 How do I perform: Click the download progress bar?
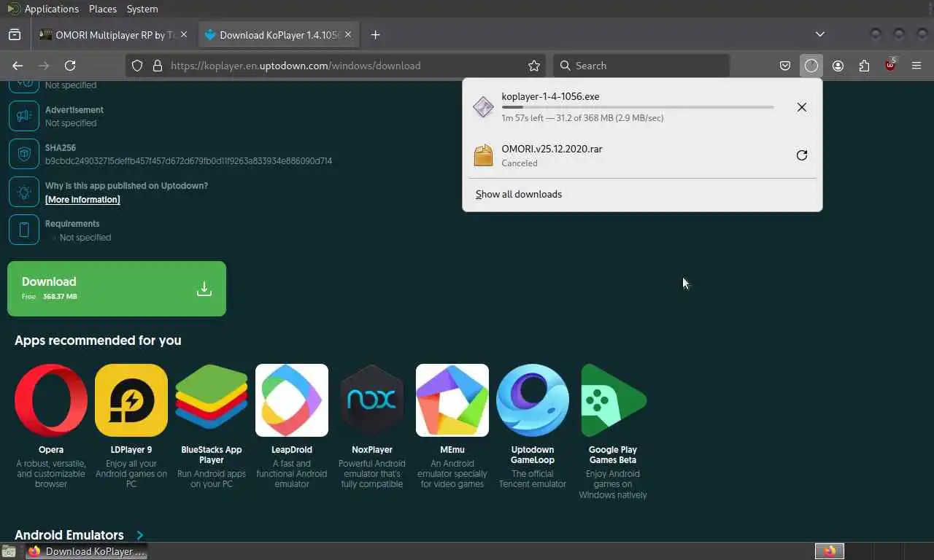coord(638,107)
